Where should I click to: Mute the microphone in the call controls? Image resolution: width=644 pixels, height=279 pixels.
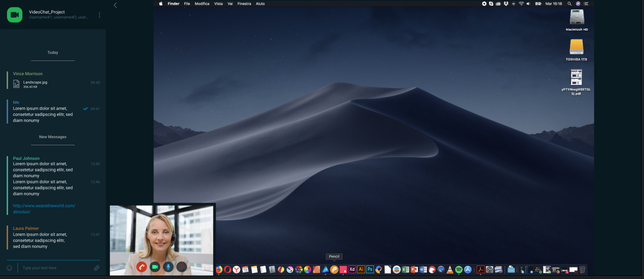(x=168, y=267)
